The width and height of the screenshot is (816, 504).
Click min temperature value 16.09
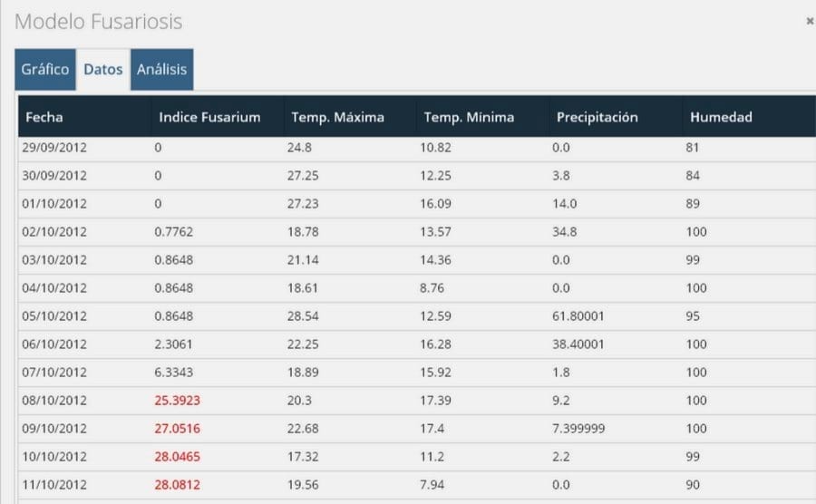tap(435, 203)
